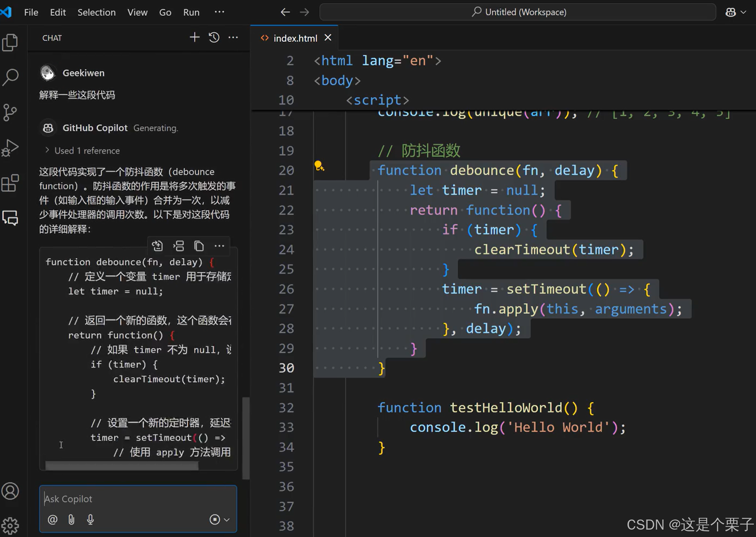Open the Search view in activity bar
Screen dimensions: 756x537
pos(10,77)
